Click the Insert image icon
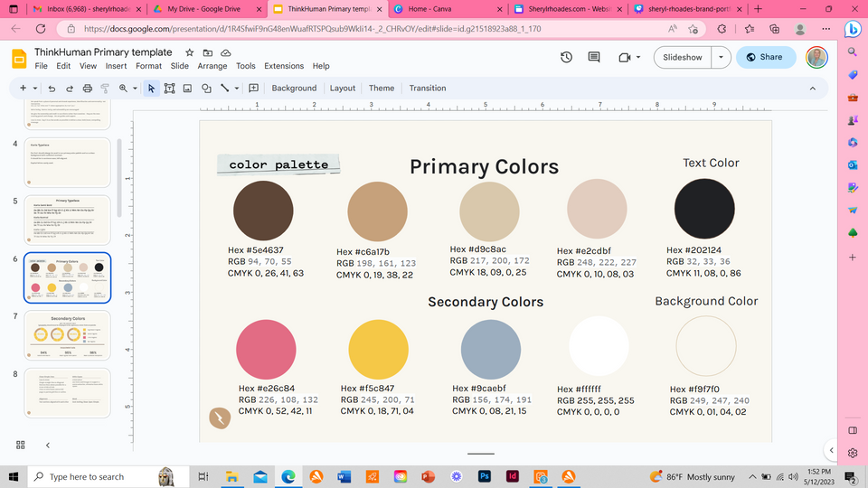Image resolution: width=868 pixels, height=488 pixels. pyautogui.click(x=187, y=89)
